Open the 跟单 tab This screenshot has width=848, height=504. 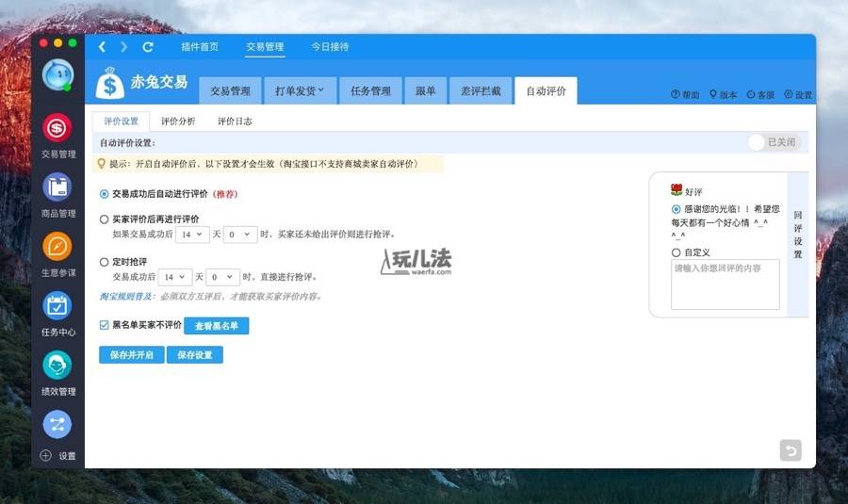426,90
